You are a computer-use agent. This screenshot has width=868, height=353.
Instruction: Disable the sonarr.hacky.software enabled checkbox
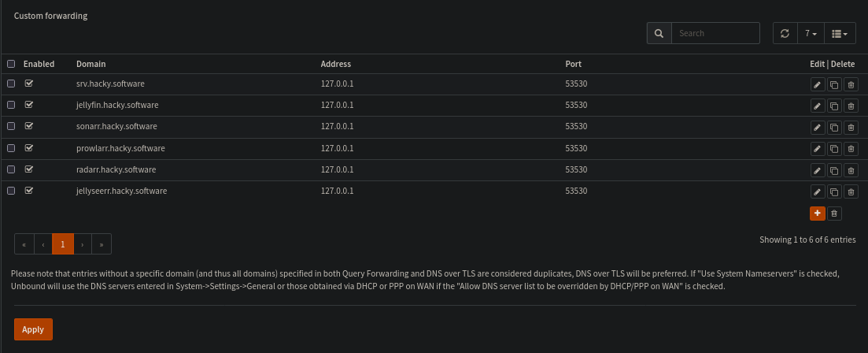pyautogui.click(x=29, y=126)
